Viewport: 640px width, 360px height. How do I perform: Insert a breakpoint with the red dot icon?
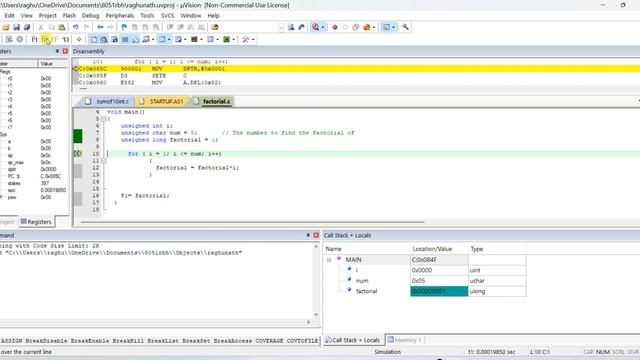(x=335, y=27)
